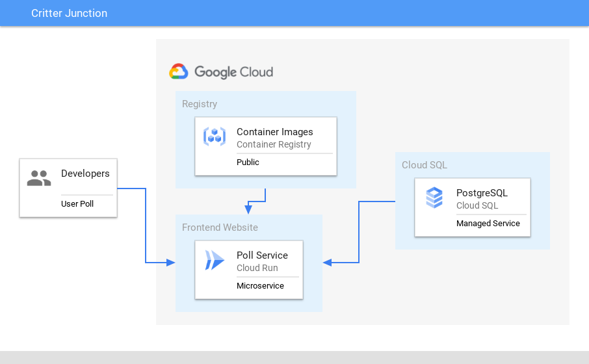Click the Cloud SQL group label
589x364 pixels.
coord(425,165)
